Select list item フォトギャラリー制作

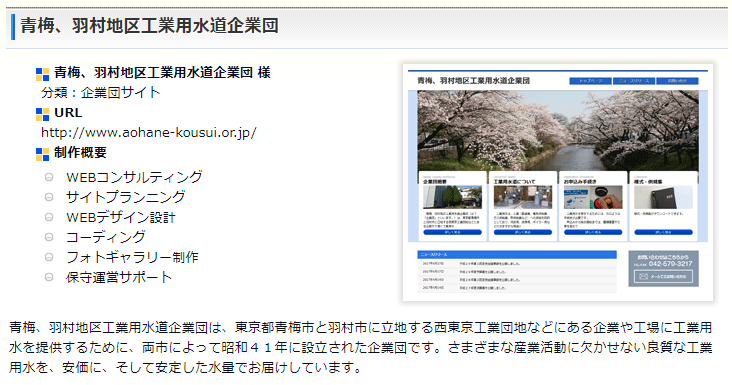pyautogui.click(x=133, y=257)
